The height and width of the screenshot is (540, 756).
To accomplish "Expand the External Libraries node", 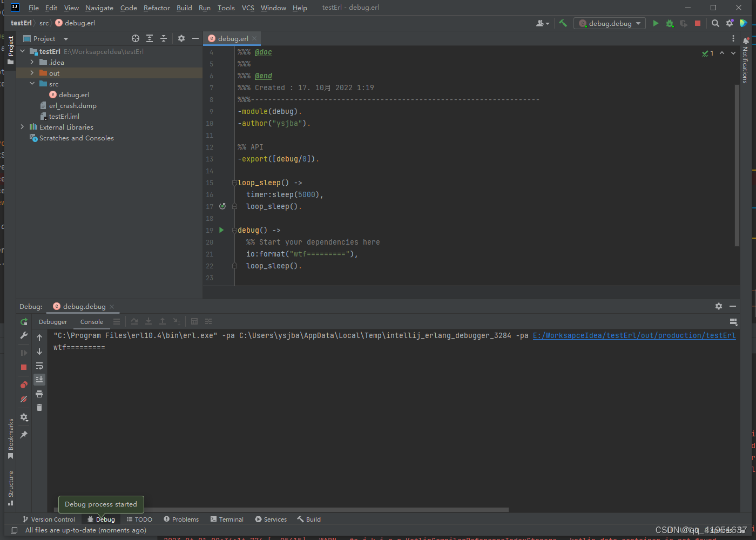I will (x=22, y=127).
